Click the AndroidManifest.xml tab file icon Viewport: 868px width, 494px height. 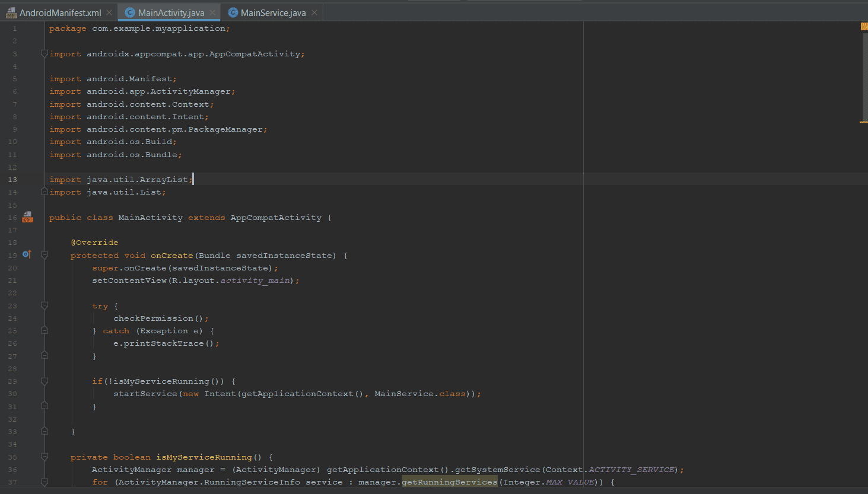click(x=11, y=12)
